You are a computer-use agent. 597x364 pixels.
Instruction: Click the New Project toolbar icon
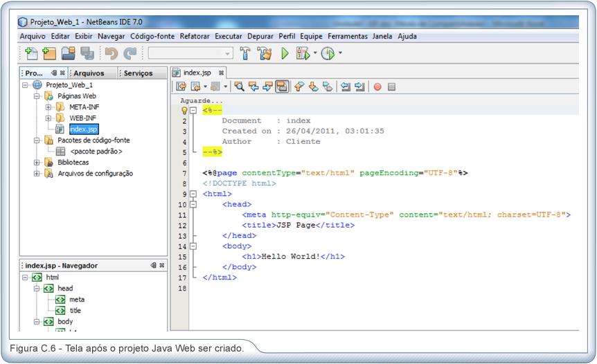[49, 53]
